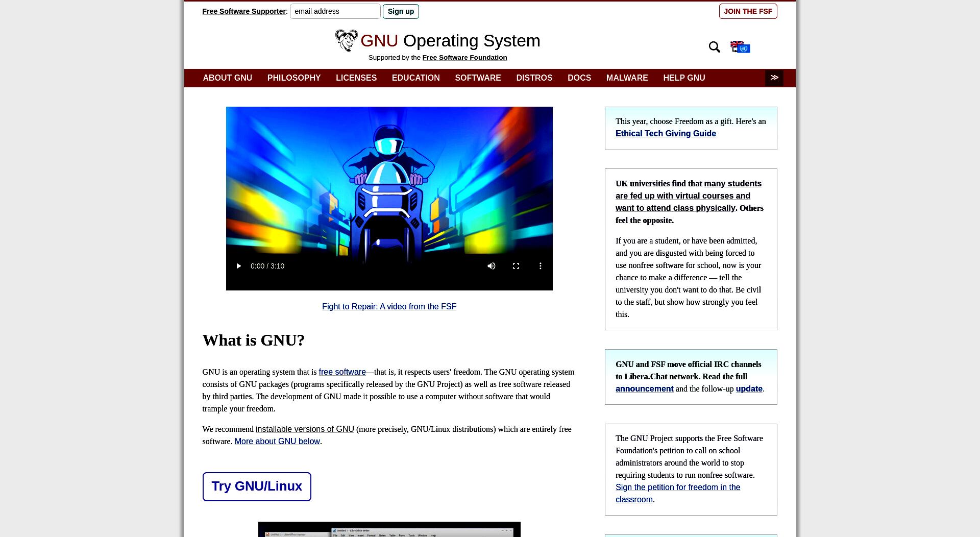
Task: Open the DISTROS menu item
Action: [x=534, y=78]
